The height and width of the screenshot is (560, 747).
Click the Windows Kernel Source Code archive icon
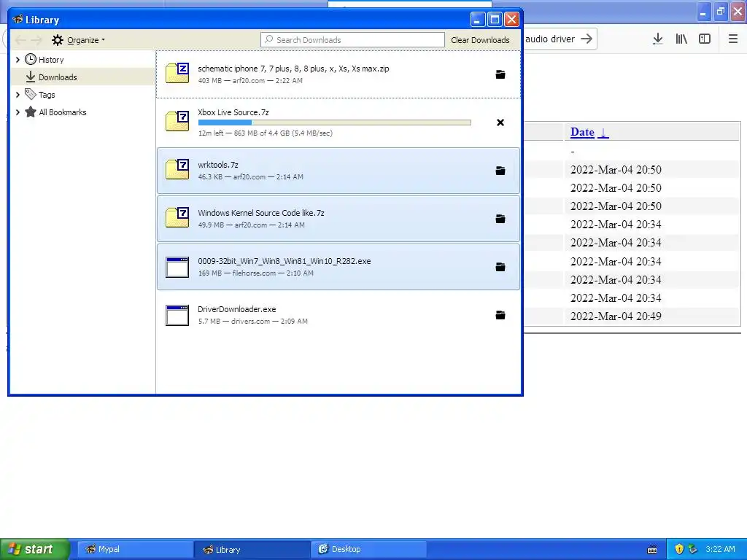(177, 217)
